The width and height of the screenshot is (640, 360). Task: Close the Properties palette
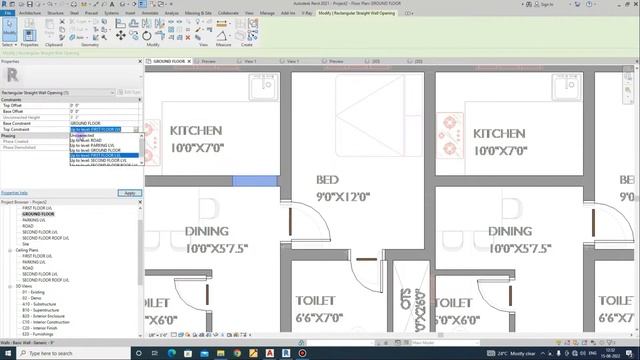140,61
